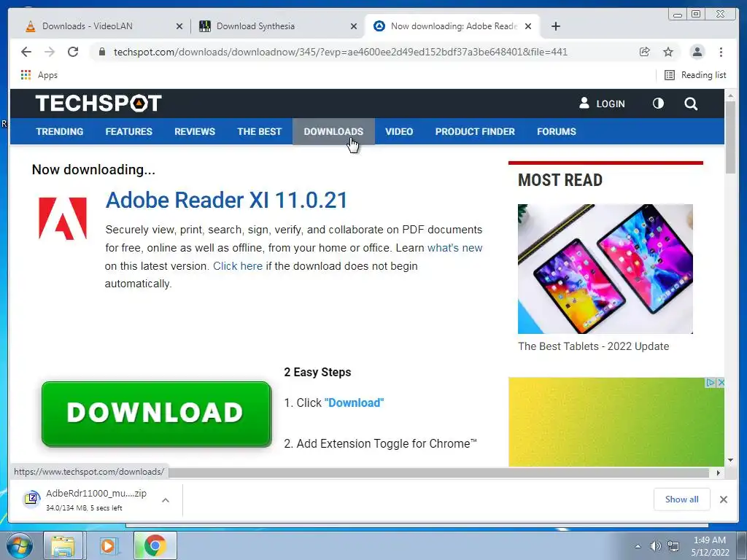Toggle the dark mode contrast icon
Viewport: 747px width, 560px height.
tap(658, 104)
